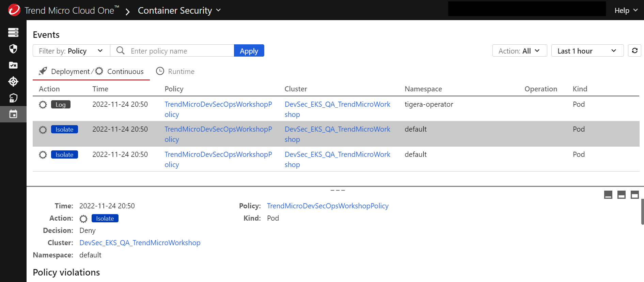Open the scanner sidebar icon
Viewport: 644px width, 282px height.
13,98
